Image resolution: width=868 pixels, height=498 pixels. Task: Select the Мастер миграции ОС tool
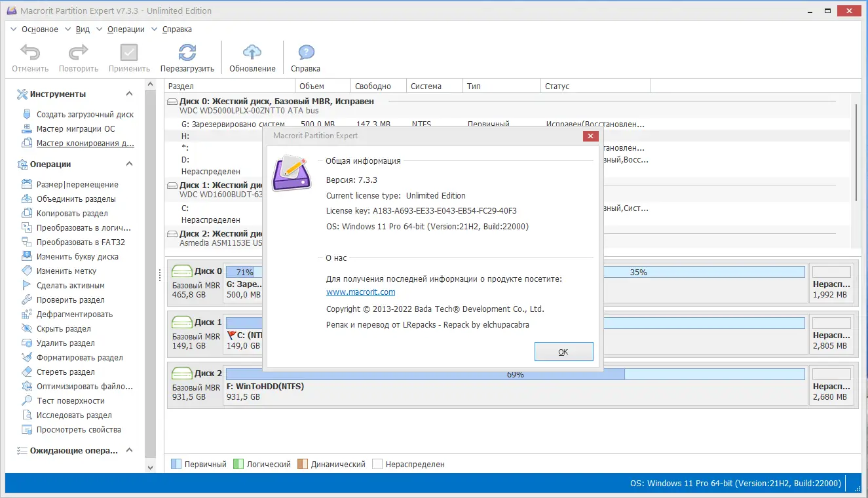click(x=75, y=128)
